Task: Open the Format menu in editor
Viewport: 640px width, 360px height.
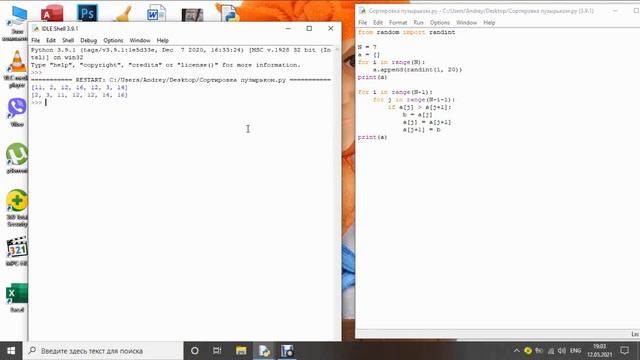Action: pyautogui.click(x=398, y=22)
